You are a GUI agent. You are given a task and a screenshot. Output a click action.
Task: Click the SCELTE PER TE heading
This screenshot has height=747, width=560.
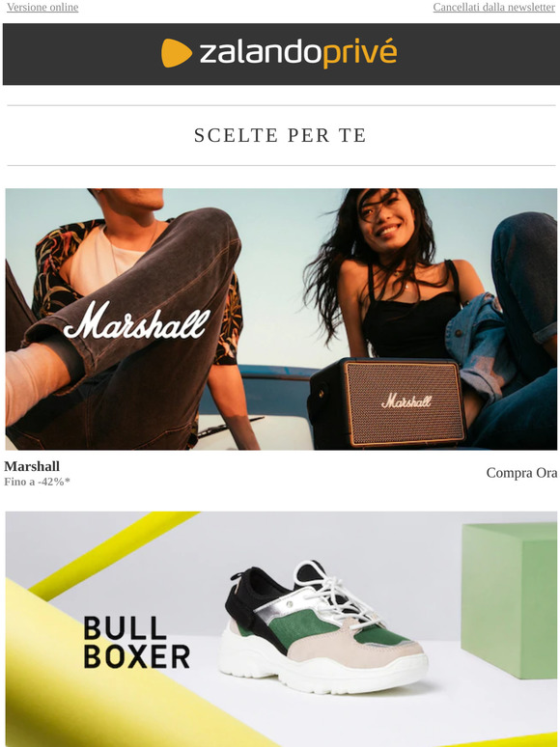[x=280, y=135]
